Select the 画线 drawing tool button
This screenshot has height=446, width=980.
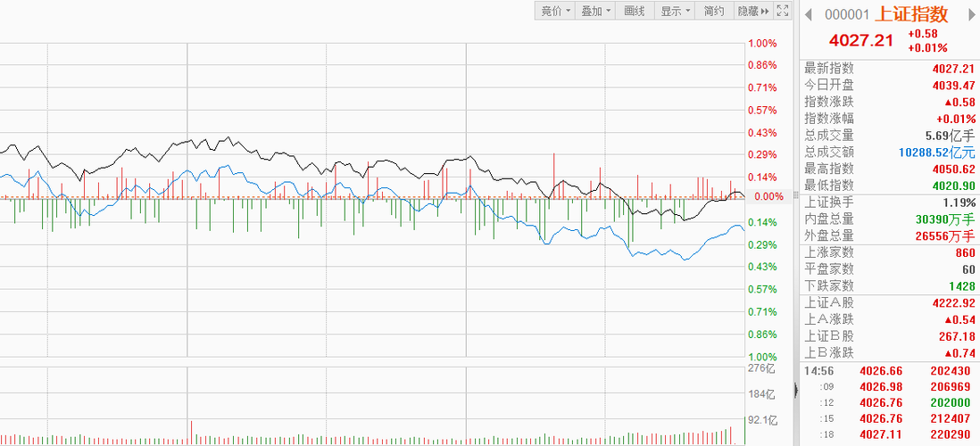point(635,11)
